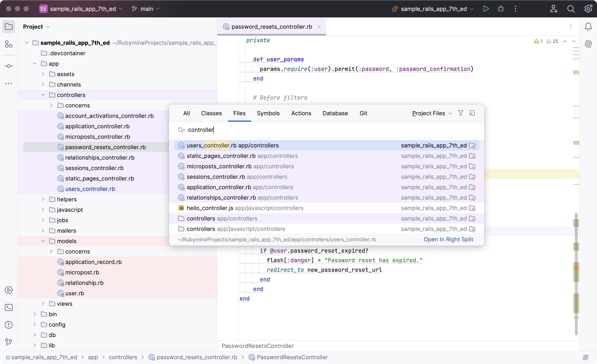Start a debugging session
Image resolution: width=597 pixels, height=364 pixels.
[501, 9]
